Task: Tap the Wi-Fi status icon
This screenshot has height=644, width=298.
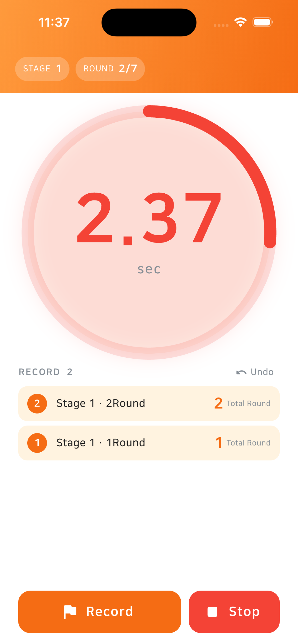Action: click(240, 22)
